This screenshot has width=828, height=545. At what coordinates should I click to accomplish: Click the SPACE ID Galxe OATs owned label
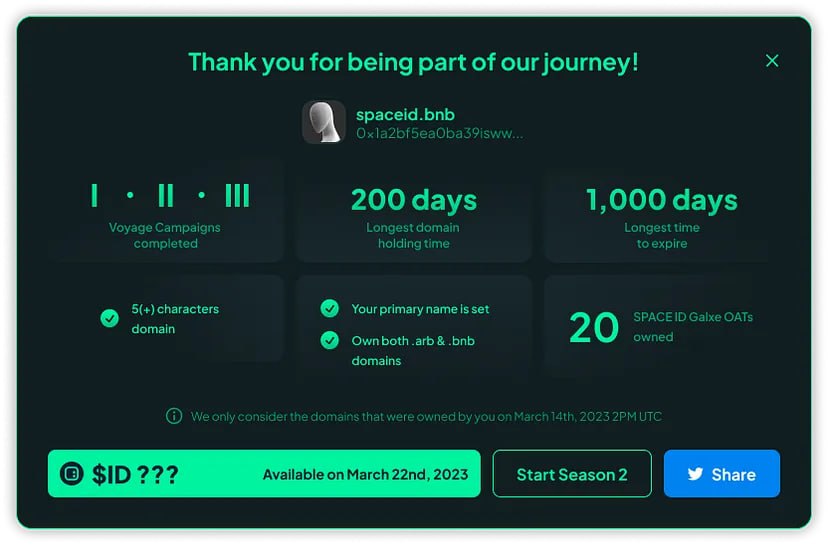pyautogui.click(x=692, y=326)
